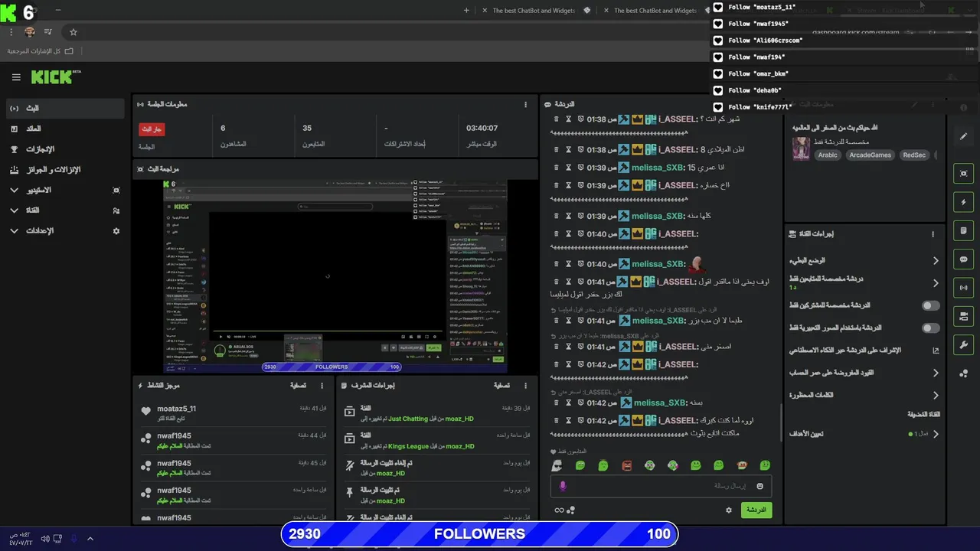Click the three-dots cluster icon in right toolbar
The image size is (980, 551).
(x=964, y=373)
